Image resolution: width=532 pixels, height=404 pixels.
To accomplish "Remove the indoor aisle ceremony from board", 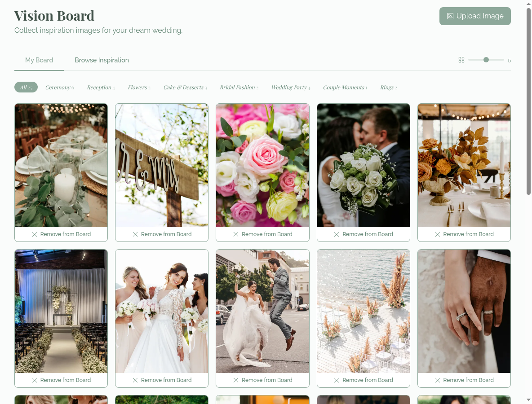I will pyautogui.click(x=61, y=380).
